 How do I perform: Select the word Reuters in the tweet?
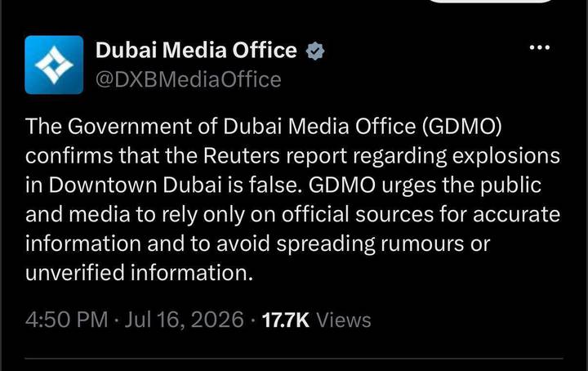pyautogui.click(x=242, y=156)
